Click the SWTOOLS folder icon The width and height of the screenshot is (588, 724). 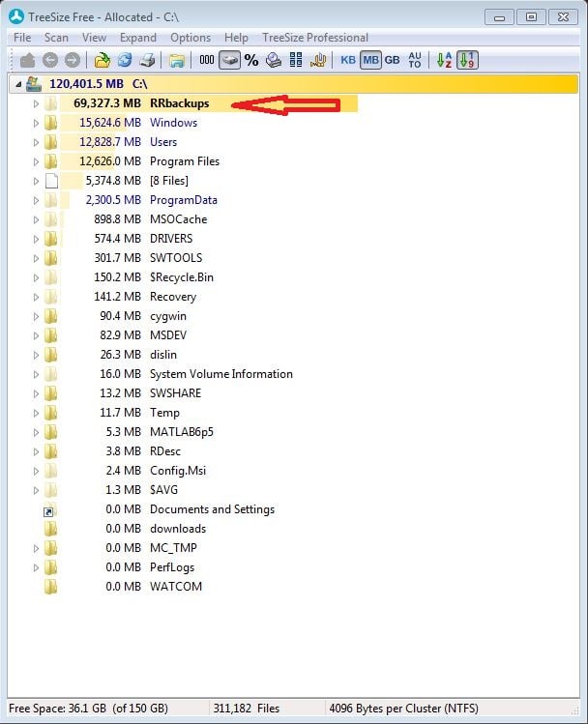[51, 258]
